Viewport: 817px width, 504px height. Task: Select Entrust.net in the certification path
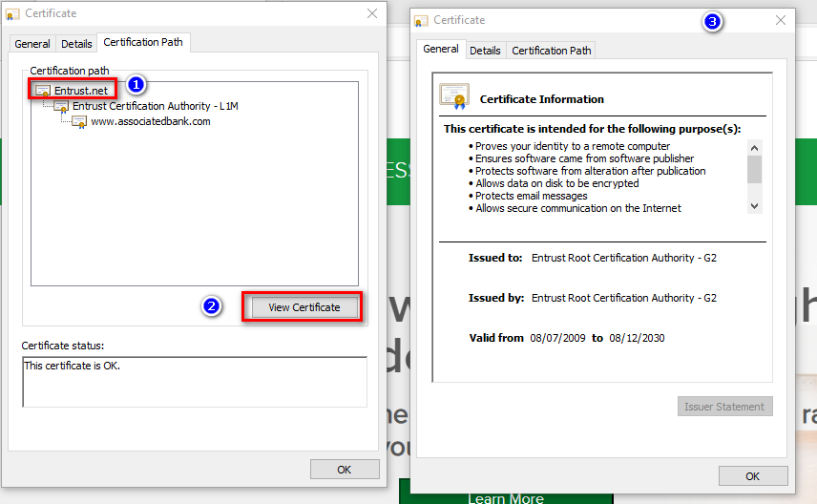(x=81, y=91)
